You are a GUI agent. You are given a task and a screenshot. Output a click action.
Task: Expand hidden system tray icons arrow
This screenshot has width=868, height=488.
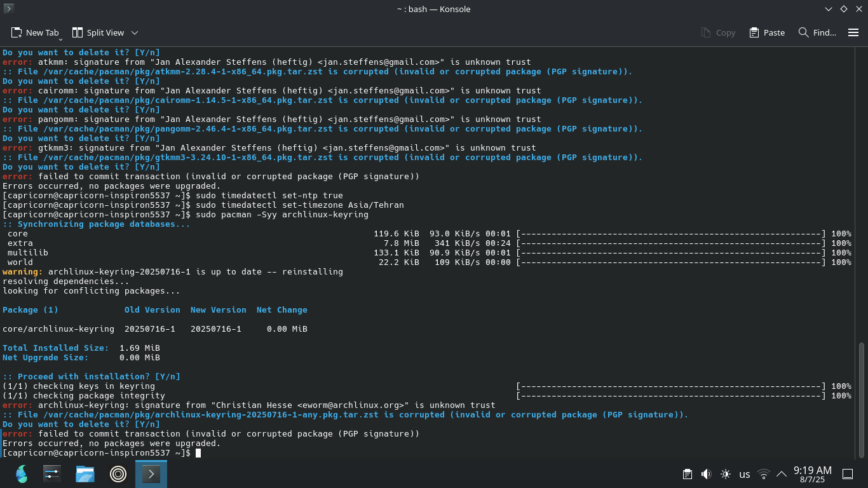pos(782,474)
